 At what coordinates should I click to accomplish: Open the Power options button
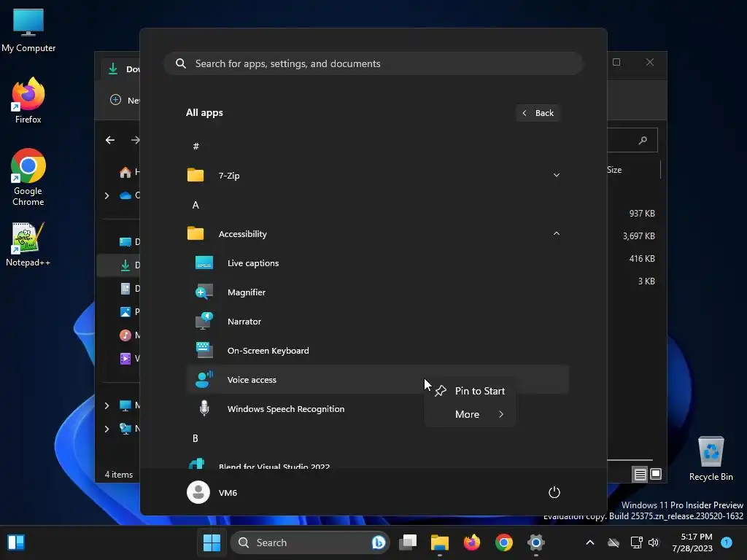point(554,492)
